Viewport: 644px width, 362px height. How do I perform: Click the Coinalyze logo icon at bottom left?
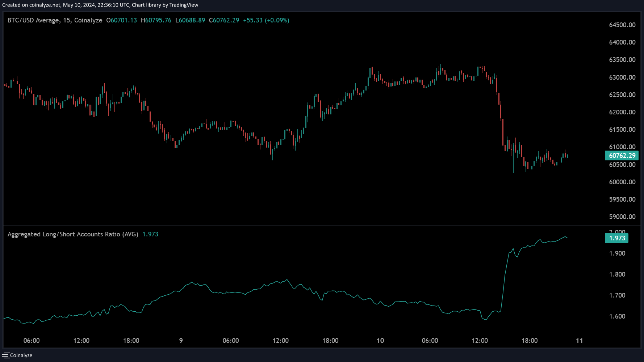(x=5, y=355)
